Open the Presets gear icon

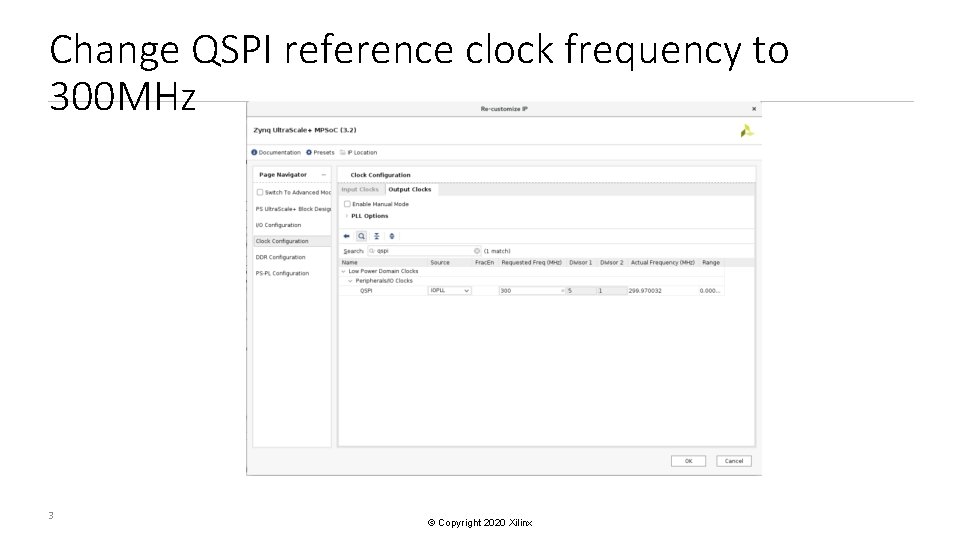click(309, 152)
